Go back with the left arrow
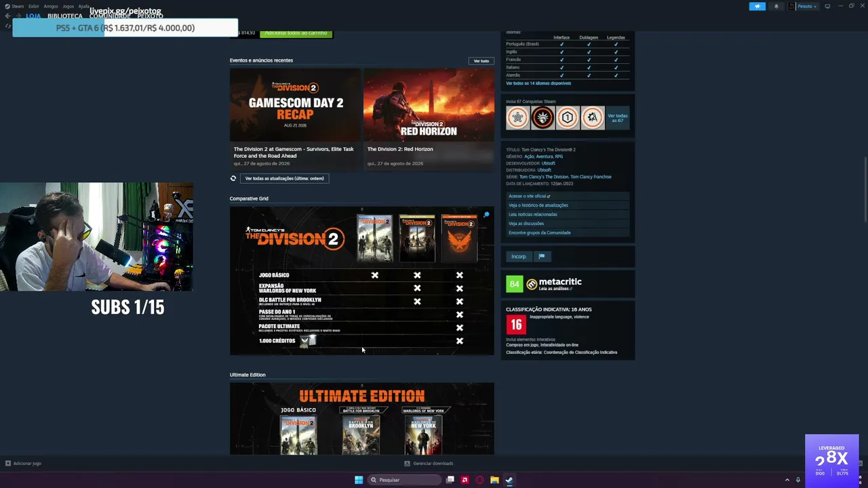This screenshot has height=488, width=868. [7, 16]
